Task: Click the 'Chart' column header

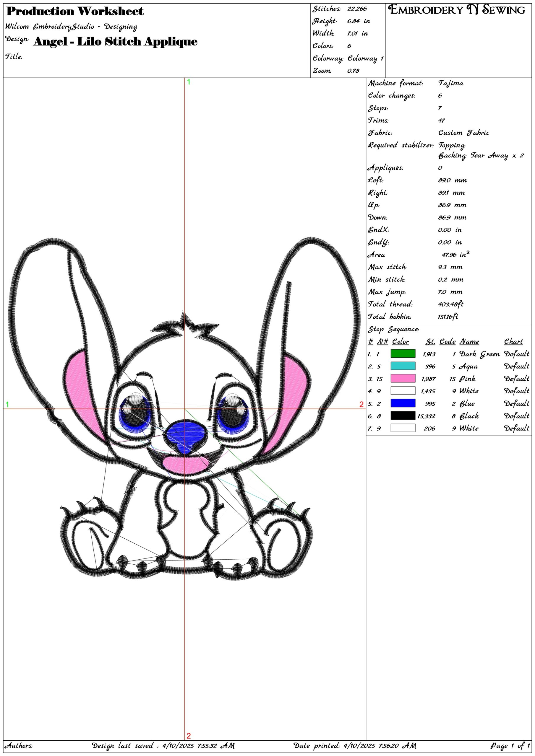Action: click(513, 341)
